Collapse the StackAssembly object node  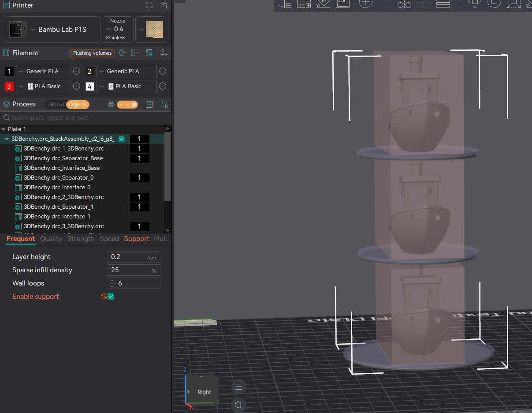coord(7,139)
